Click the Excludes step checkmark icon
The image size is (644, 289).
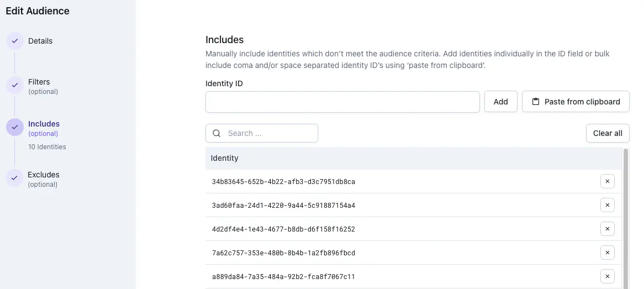[x=14, y=178]
